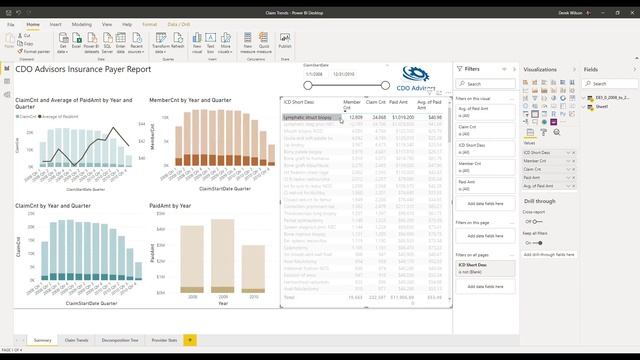This screenshot has height=360, width=640.
Task: Collapse the Fields pane with its chevron
Action: click(x=635, y=69)
